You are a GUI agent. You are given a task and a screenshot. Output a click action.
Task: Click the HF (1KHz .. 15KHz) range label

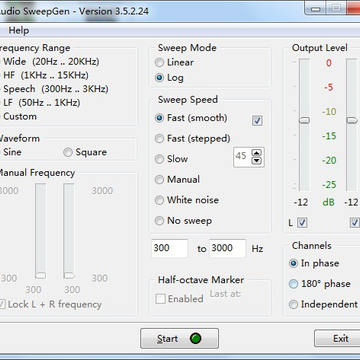click(46, 75)
